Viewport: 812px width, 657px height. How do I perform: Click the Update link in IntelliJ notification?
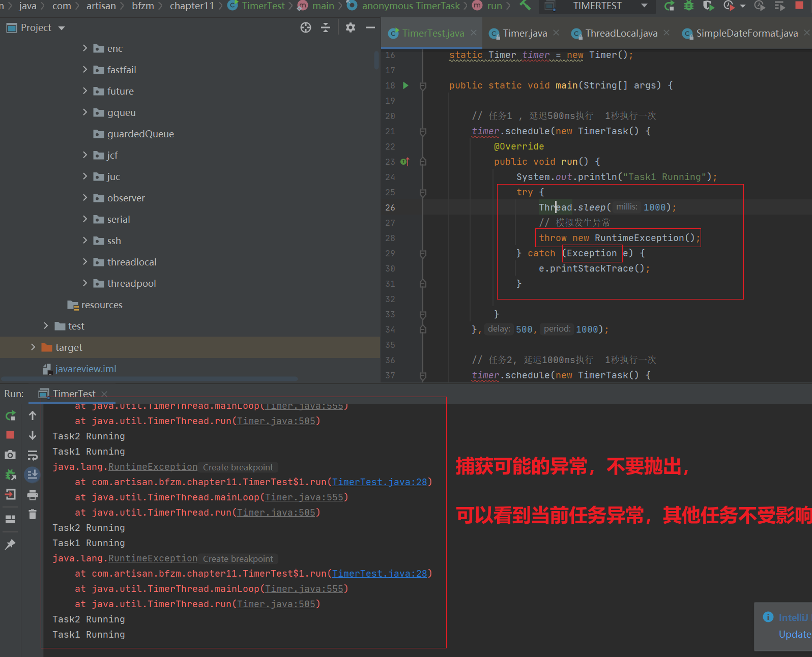pos(795,634)
